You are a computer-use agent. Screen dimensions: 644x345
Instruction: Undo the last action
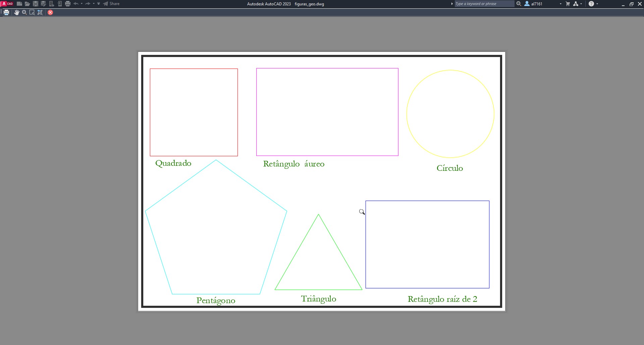point(76,4)
